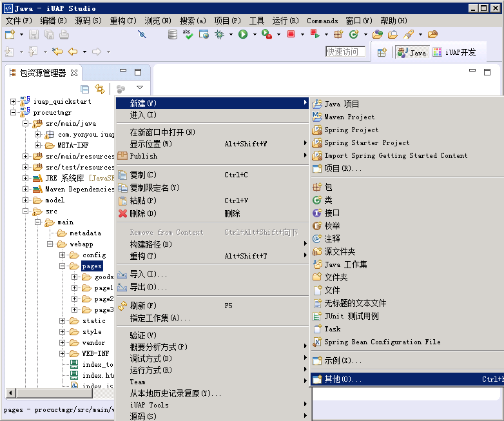The width and height of the screenshot is (504, 421).
Task: Click the red Stop square toolbar icon
Action: point(291,34)
